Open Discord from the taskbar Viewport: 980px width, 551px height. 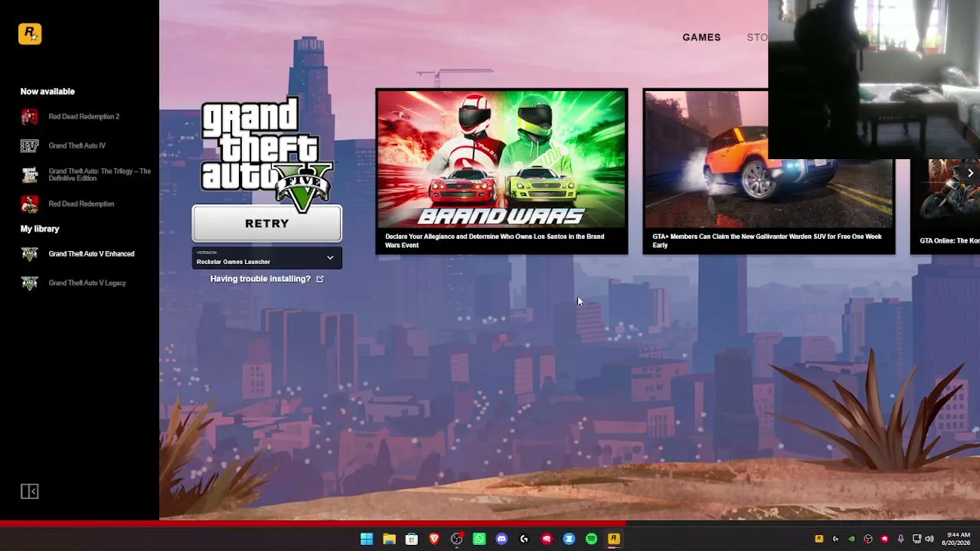click(x=501, y=539)
